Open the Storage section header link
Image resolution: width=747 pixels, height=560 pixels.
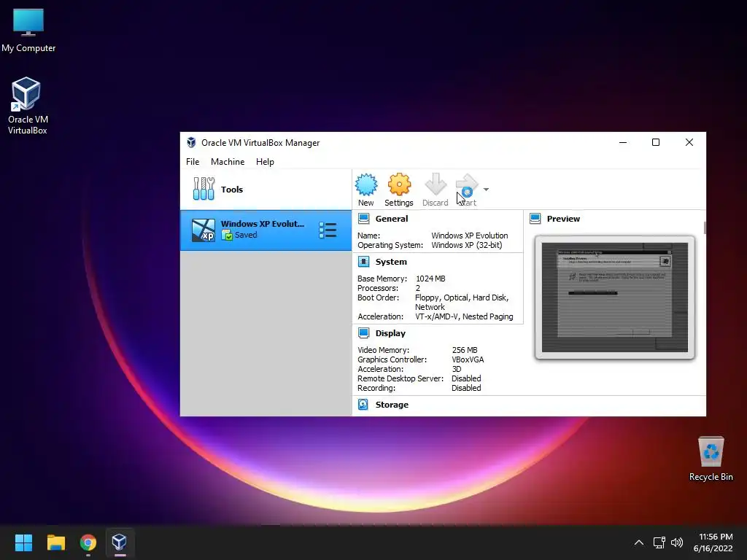click(392, 405)
